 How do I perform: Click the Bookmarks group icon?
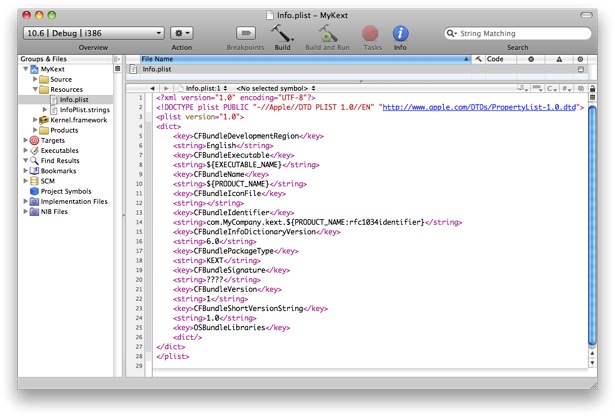point(33,171)
